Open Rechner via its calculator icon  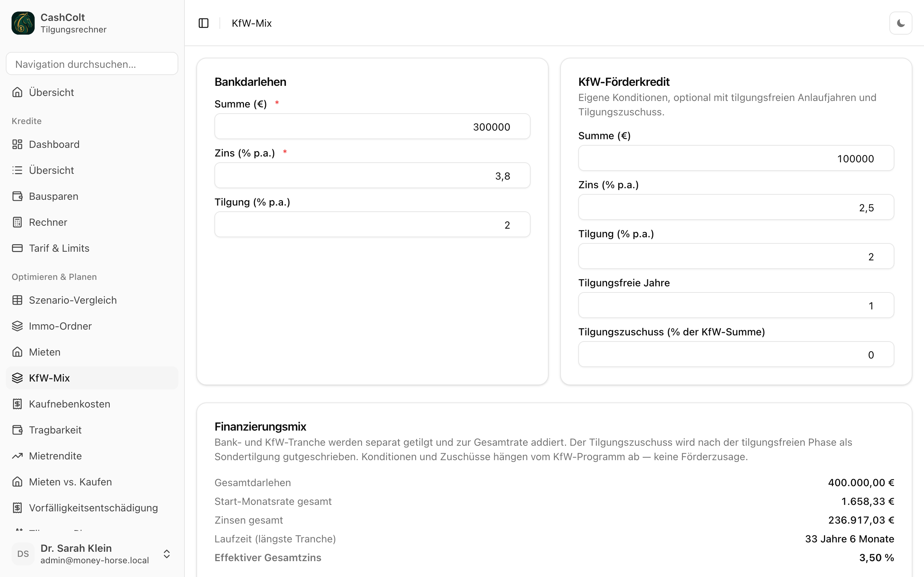[17, 222]
